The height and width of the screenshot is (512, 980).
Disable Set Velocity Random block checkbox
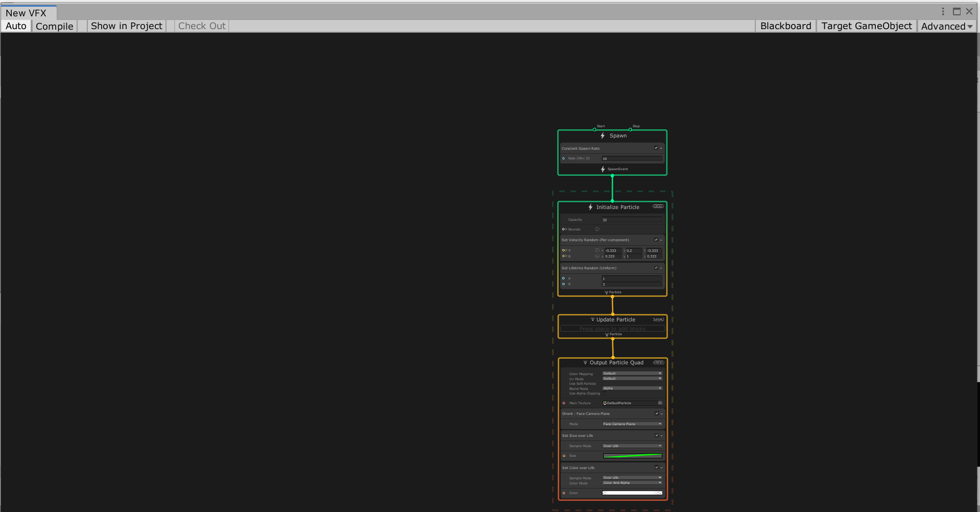tap(656, 240)
